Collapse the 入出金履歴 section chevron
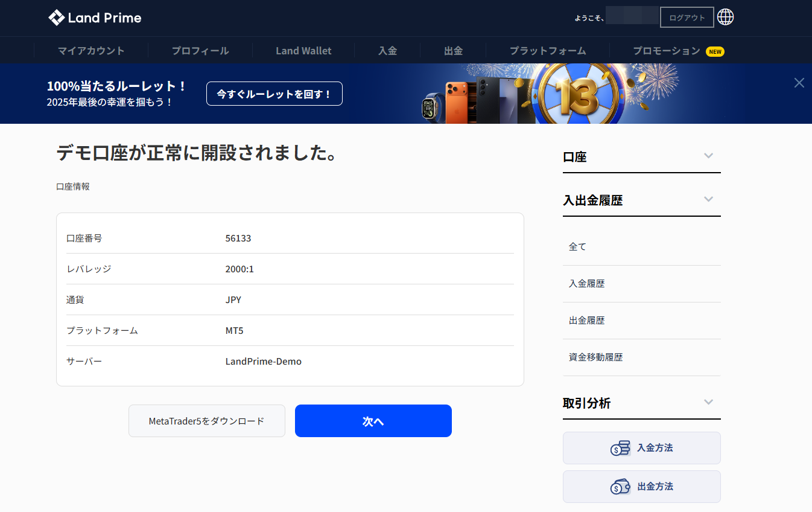Image resolution: width=812 pixels, height=512 pixels. 709,199
